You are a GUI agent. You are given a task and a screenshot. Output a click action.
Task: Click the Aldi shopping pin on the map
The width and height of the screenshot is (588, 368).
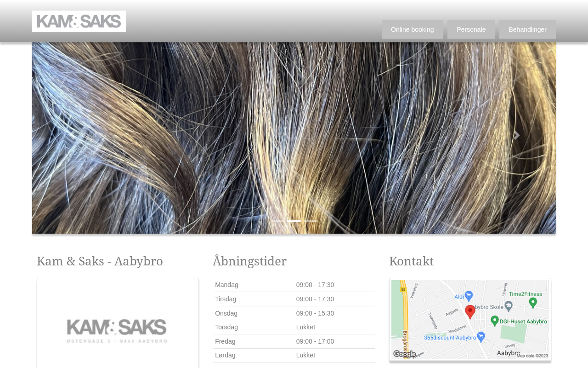tap(469, 296)
